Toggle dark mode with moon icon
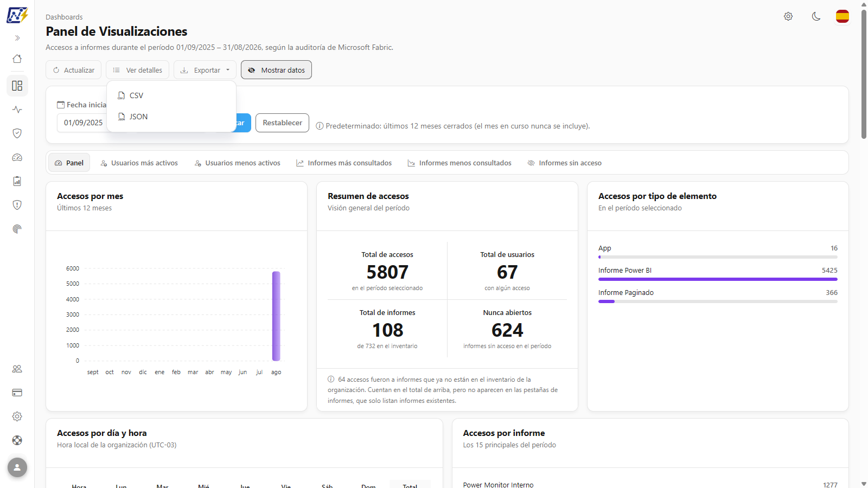Image resolution: width=868 pixels, height=488 pixels. (x=816, y=16)
